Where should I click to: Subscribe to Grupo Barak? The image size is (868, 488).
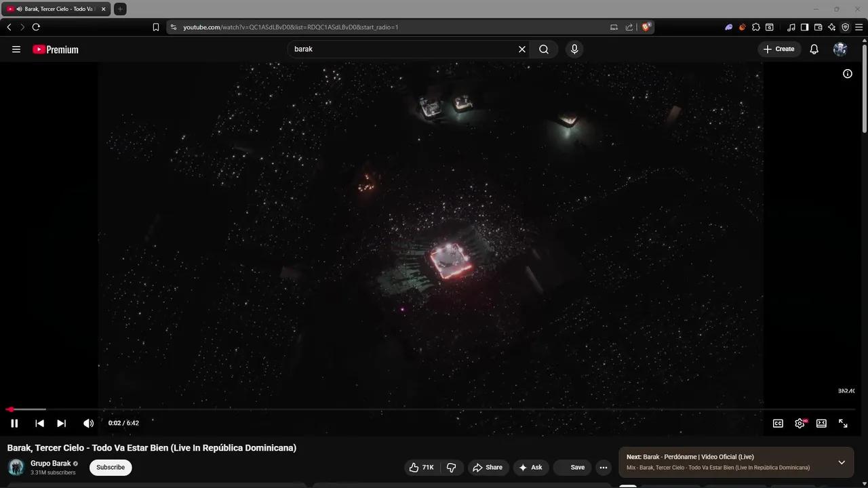[x=111, y=468]
